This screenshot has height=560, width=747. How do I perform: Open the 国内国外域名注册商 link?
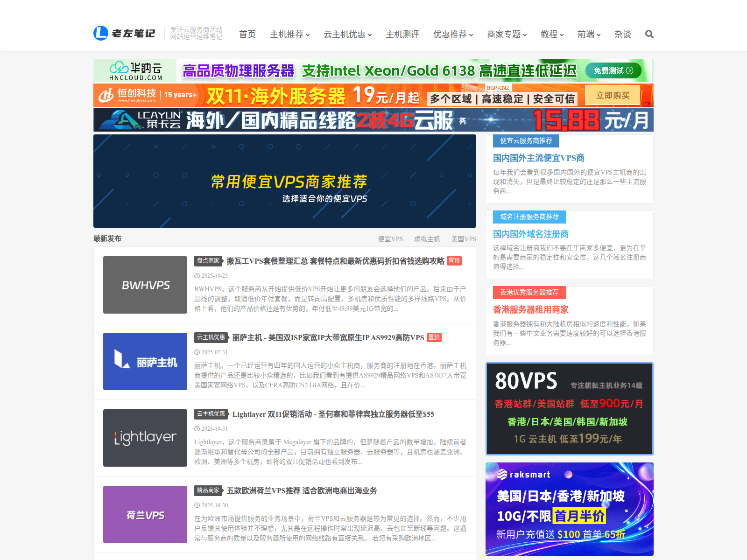[x=531, y=234]
